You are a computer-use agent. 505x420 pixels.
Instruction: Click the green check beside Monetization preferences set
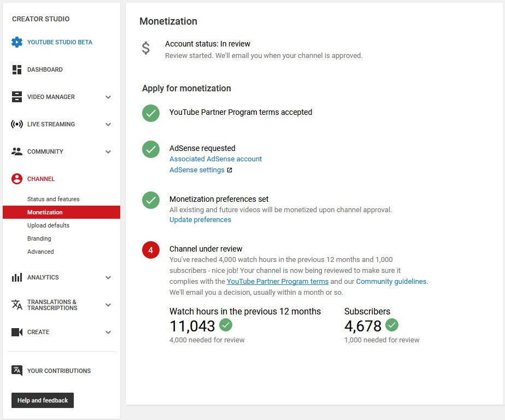151,200
